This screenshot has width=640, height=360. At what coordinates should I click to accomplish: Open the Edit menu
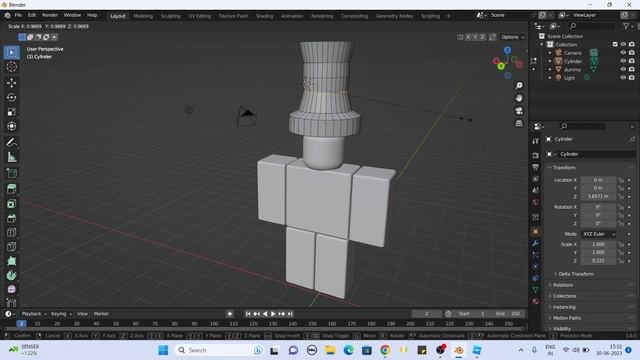[x=32, y=15]
